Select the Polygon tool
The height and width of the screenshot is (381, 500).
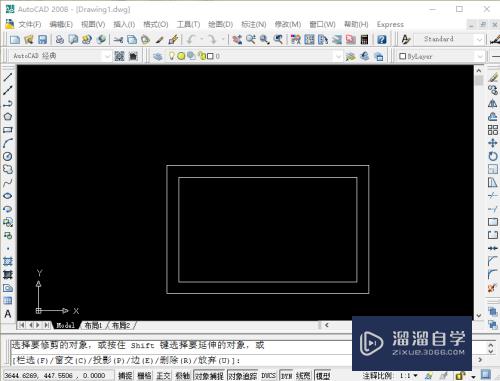tap(8, 117)
